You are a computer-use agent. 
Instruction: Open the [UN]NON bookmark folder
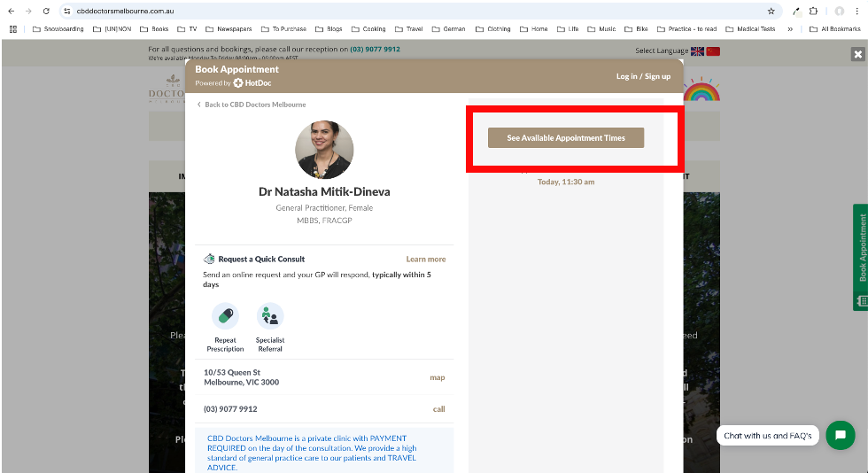(x=112, y=29)
